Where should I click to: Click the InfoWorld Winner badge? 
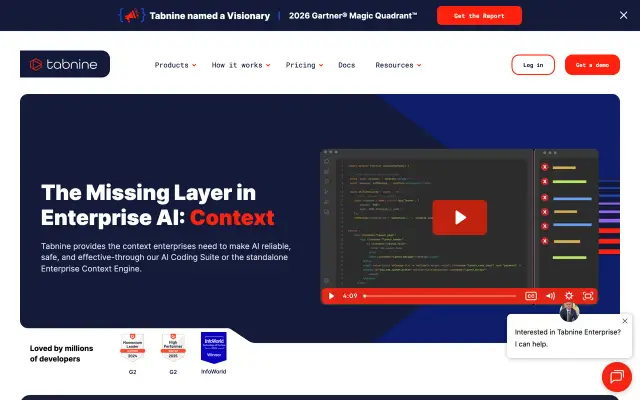click(213, 347)
